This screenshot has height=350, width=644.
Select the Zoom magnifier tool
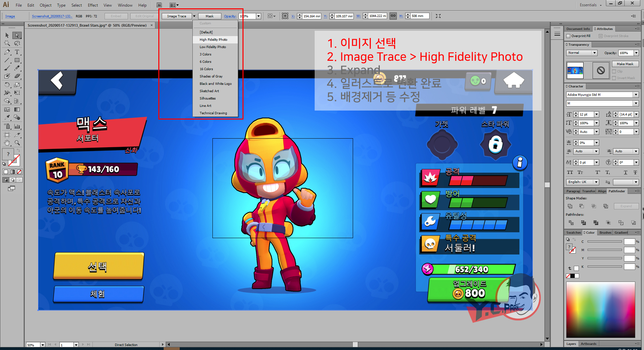17,143
